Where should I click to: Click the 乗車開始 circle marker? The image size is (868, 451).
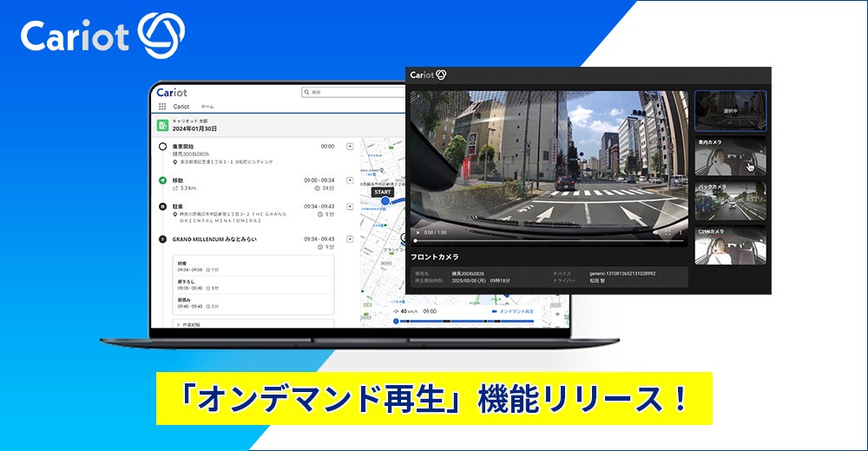(163, 147)
